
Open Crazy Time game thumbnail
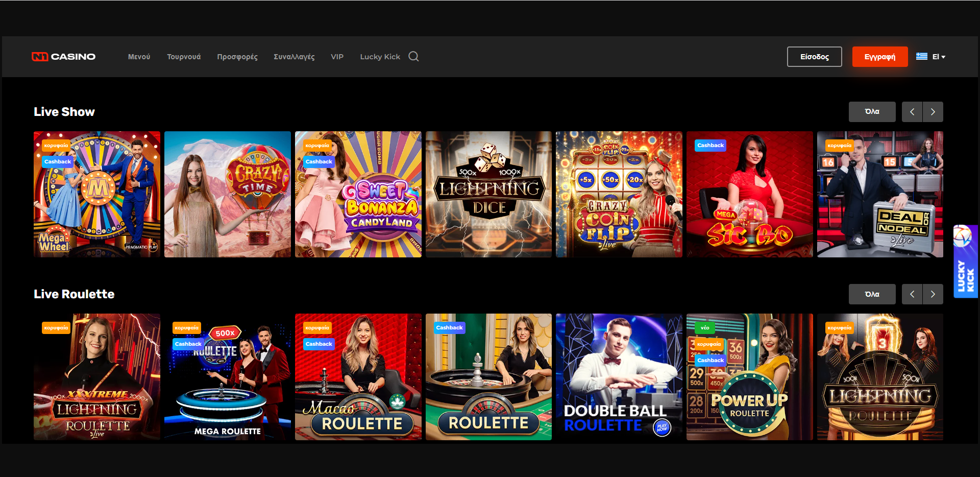228,194
